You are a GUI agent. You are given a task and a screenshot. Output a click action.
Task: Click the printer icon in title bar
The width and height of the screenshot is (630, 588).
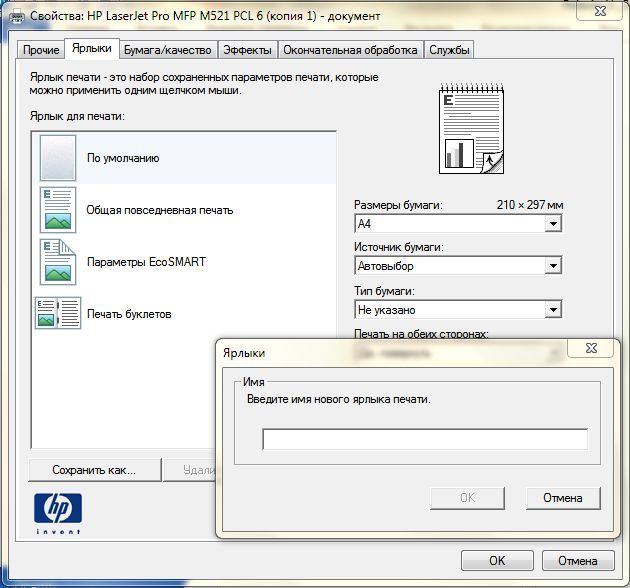[16, 17]
